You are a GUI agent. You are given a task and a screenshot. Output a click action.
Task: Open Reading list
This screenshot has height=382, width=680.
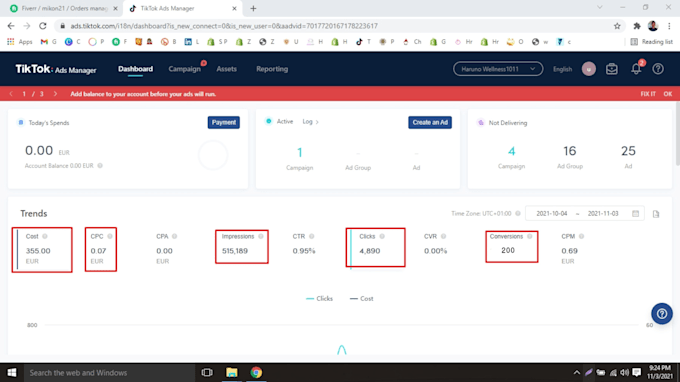point(651,42)
